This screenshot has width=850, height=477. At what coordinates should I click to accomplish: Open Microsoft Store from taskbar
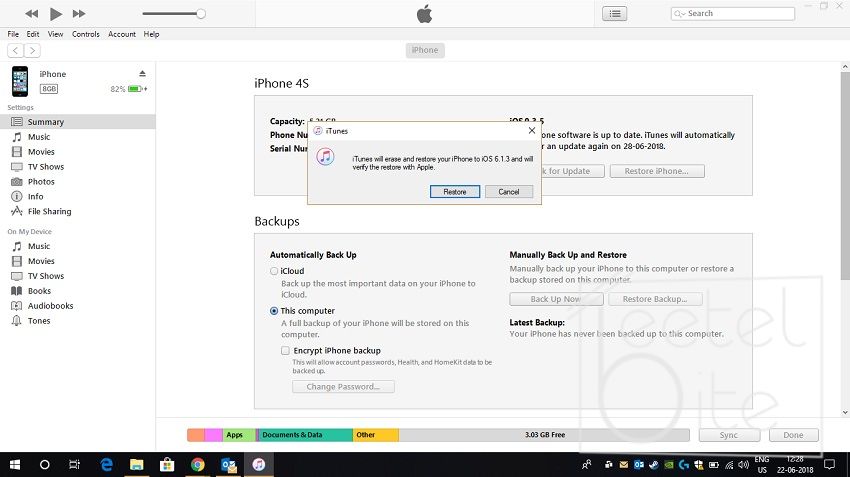click(x=167, y=465)
